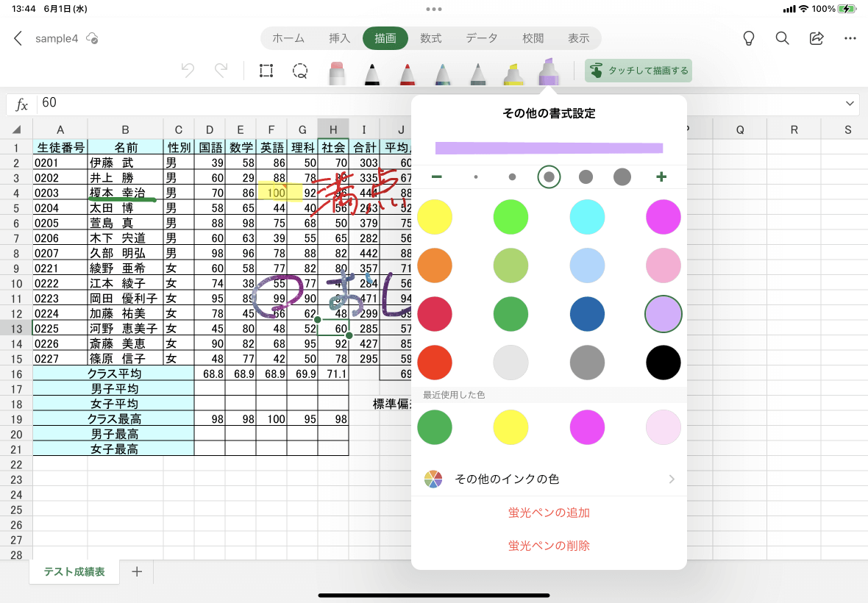
Task: Switch to the データ tab
Action: [482, 38]
